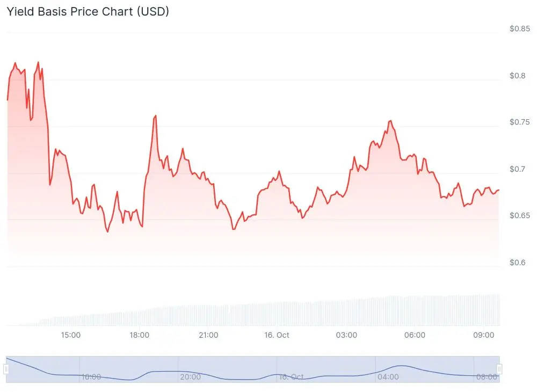Image resolution: width=537 pixels, height=392 pixels.
Task: Click the 03:00 time axis label
Action: click(346, 335)
